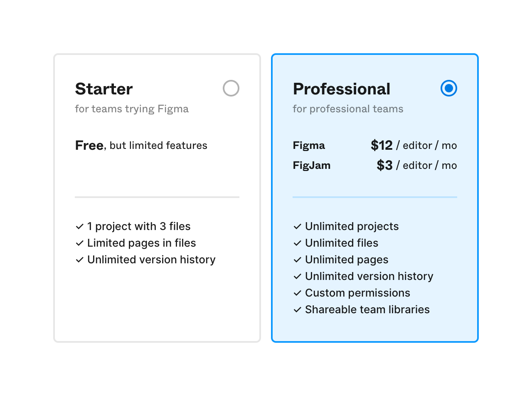Viewport: 532px width, 396px height.
Task: Click the "Figma" product label
Action: pos(309,145)
